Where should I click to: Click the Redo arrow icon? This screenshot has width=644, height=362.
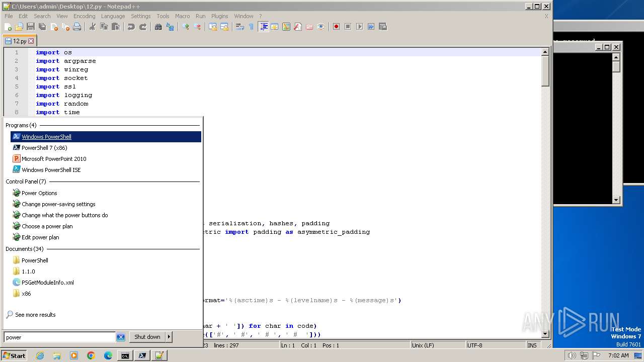click(x=143, y=27)
